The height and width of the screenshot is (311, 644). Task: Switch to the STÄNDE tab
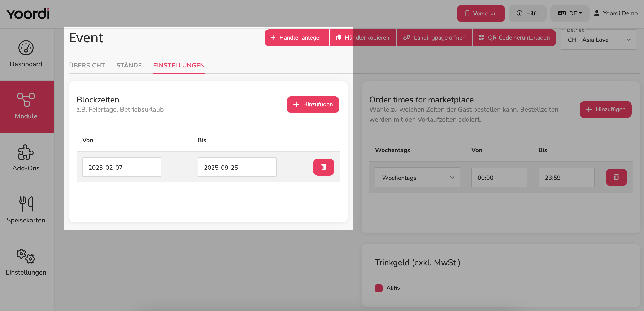[x=129, y=65]
